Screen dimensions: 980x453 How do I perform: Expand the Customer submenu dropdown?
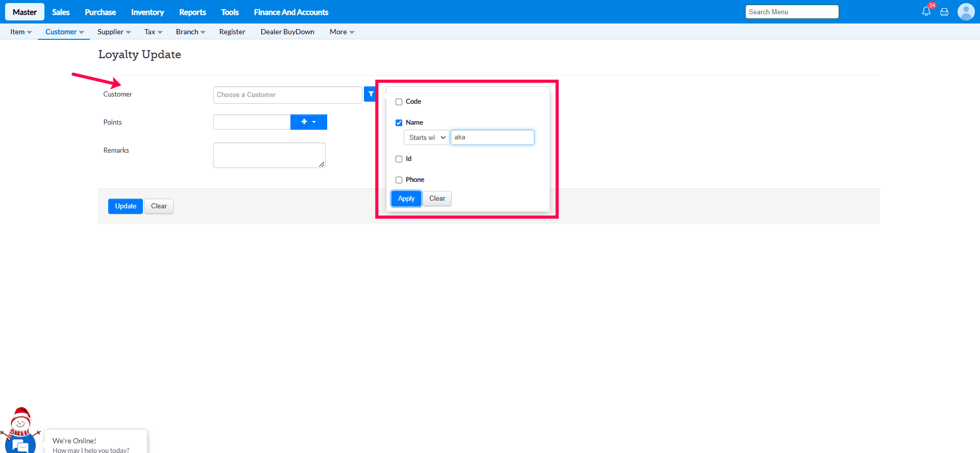pos(64,32)
